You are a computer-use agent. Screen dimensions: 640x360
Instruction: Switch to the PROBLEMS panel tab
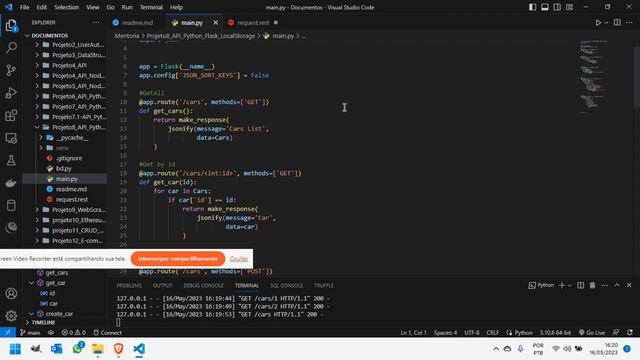129,285
